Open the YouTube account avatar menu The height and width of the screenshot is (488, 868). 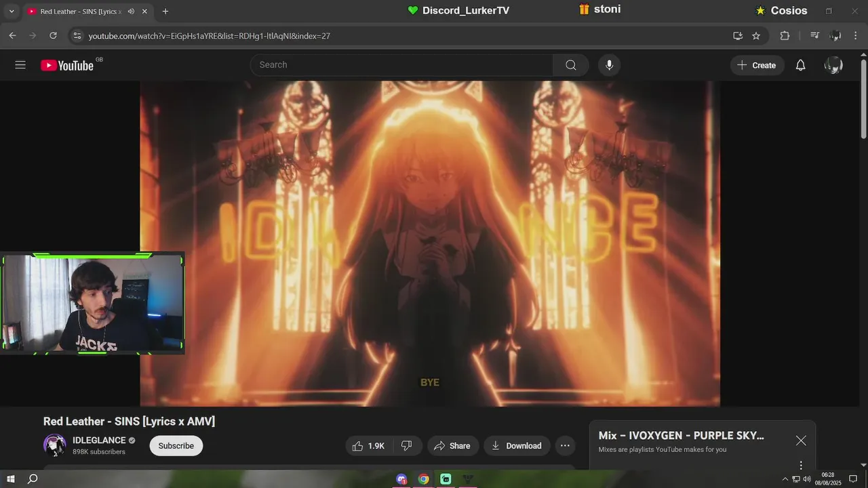coord(833,65)
